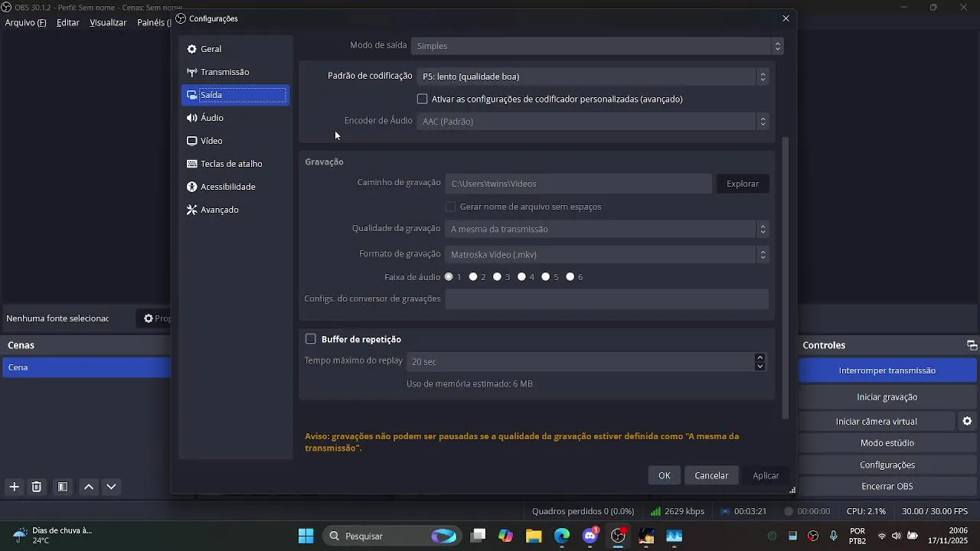Click the Caminho de gravação path field

pyautogui.click(x=579, y=184)
